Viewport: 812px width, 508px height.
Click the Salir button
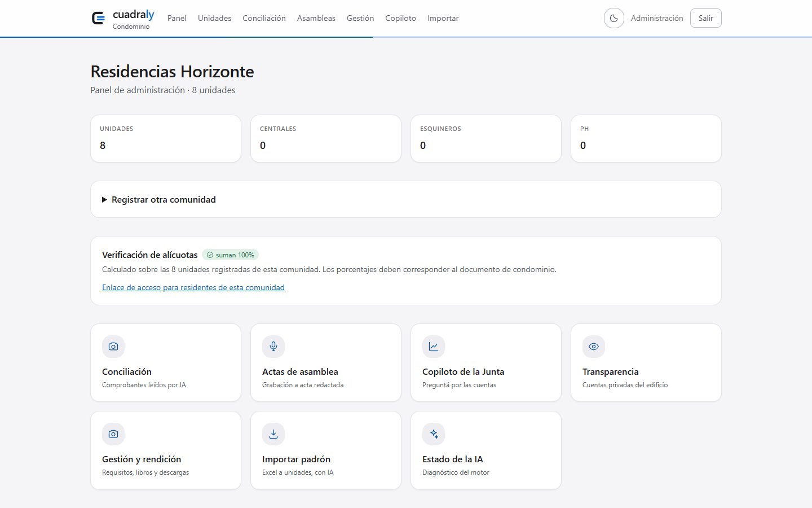(705, 18)
